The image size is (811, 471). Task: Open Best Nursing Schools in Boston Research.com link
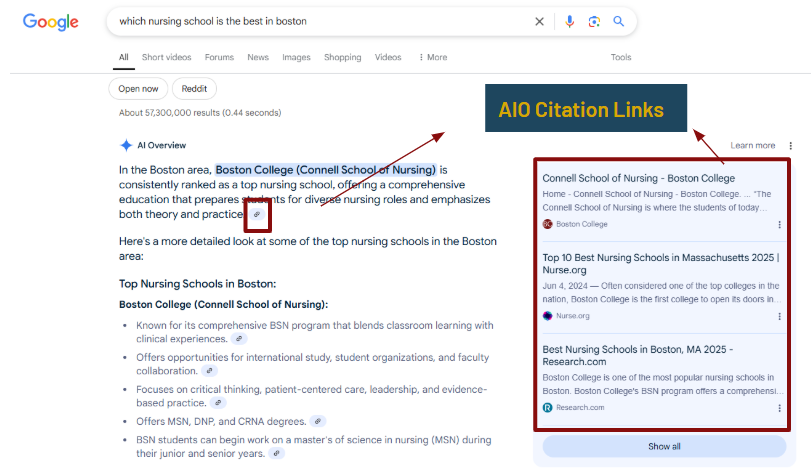click(638, 356)
